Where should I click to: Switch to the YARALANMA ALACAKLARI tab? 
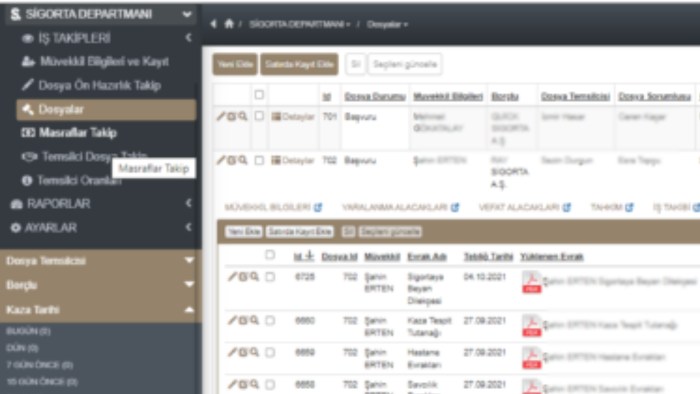[395, 207]
